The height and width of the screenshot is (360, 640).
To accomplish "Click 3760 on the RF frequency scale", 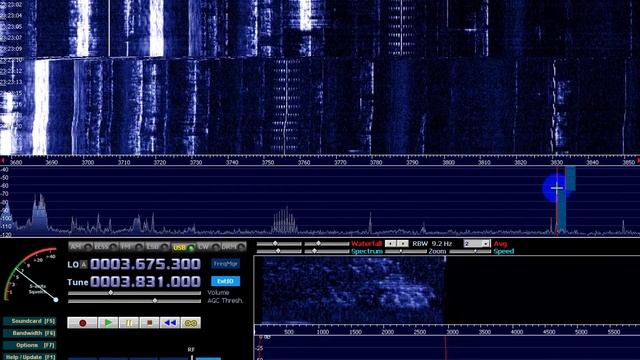I will click(304, 162).
